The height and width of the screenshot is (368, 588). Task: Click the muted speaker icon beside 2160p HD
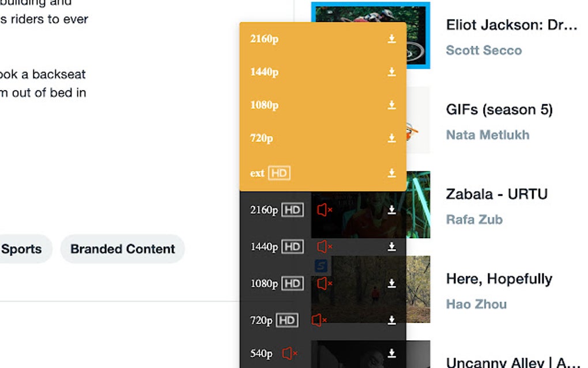click(x=325, y=210)
